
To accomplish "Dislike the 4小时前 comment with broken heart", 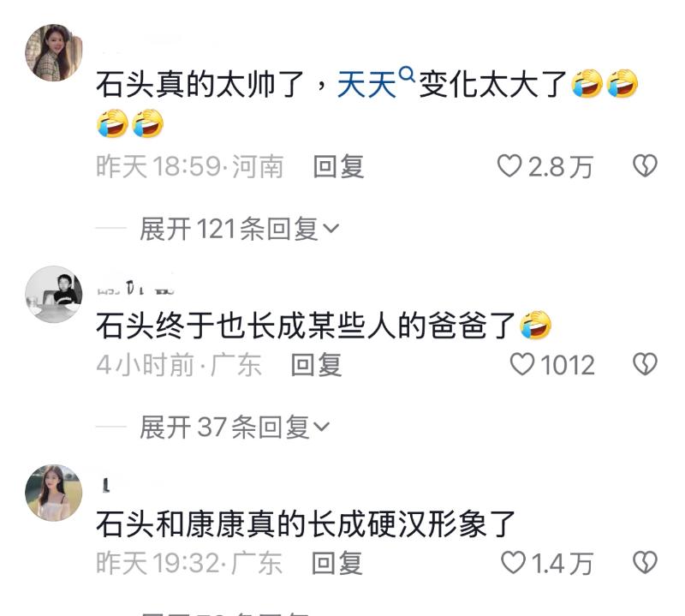I will pos(645,364).
